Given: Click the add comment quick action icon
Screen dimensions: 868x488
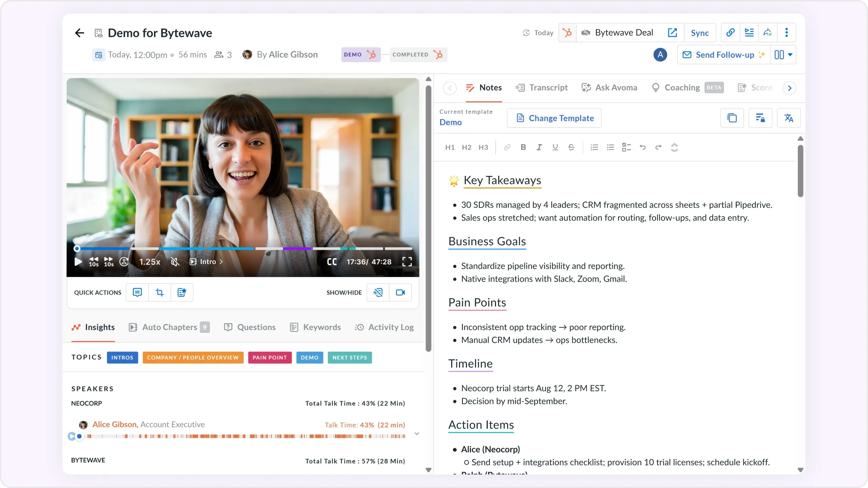Looking at the screenshot, I should (x=137, y=292).
